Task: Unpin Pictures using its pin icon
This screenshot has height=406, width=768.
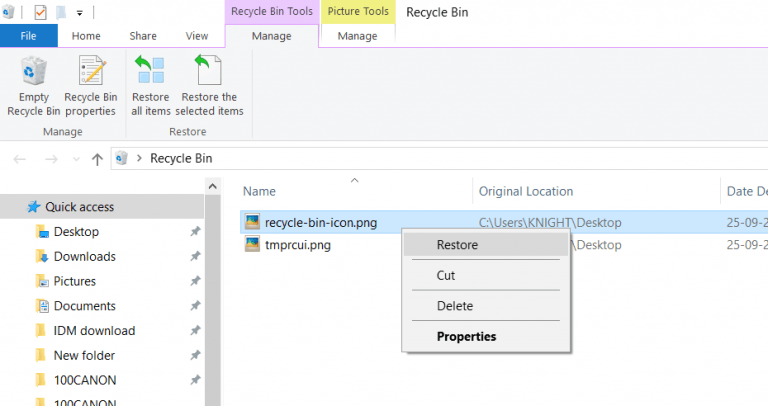Action: tap(195, 281)
